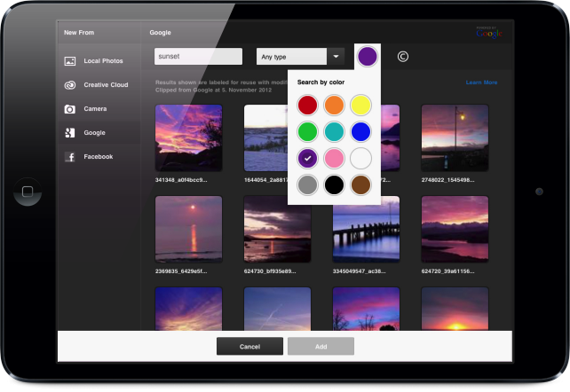Click the dropdown arrow beside Any type
This screenshot has height=392, width=570.
[x=336, y=57]
